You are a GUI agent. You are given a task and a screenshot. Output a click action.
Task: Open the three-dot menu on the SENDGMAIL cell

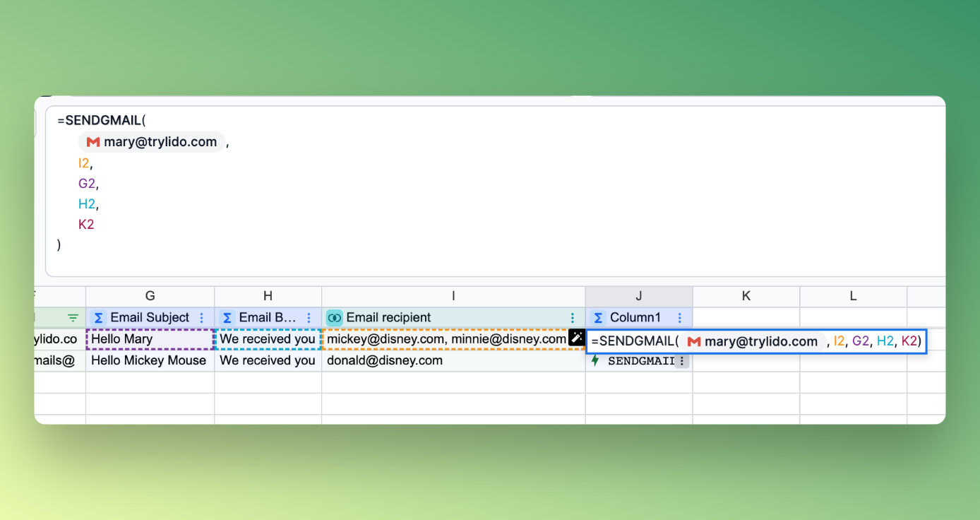[x=681, y=361]
